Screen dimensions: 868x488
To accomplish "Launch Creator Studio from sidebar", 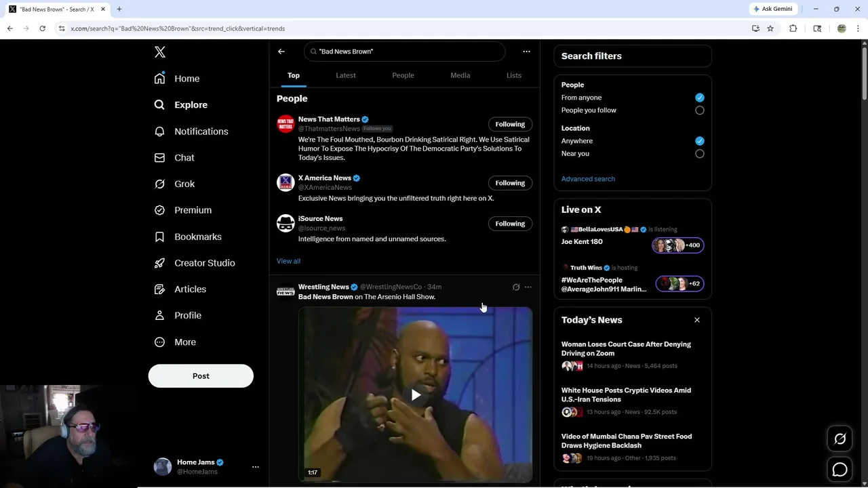I will point(195,263).
